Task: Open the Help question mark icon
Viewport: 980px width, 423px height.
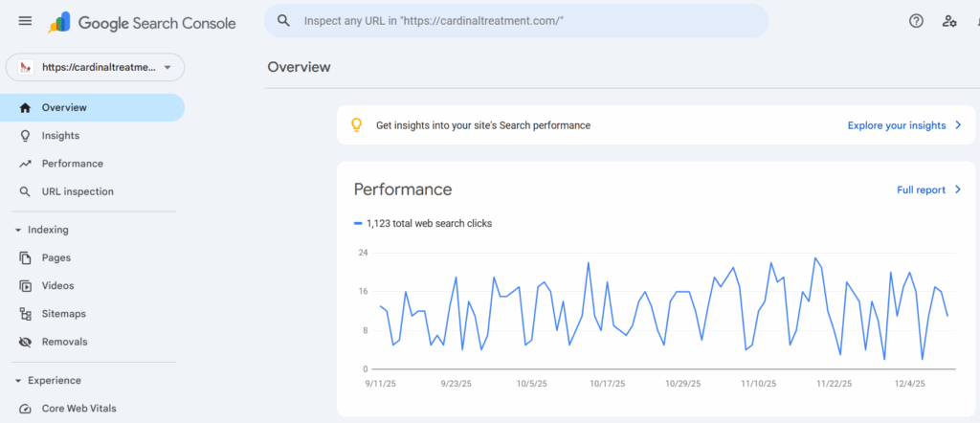Action: pos(916,21)
